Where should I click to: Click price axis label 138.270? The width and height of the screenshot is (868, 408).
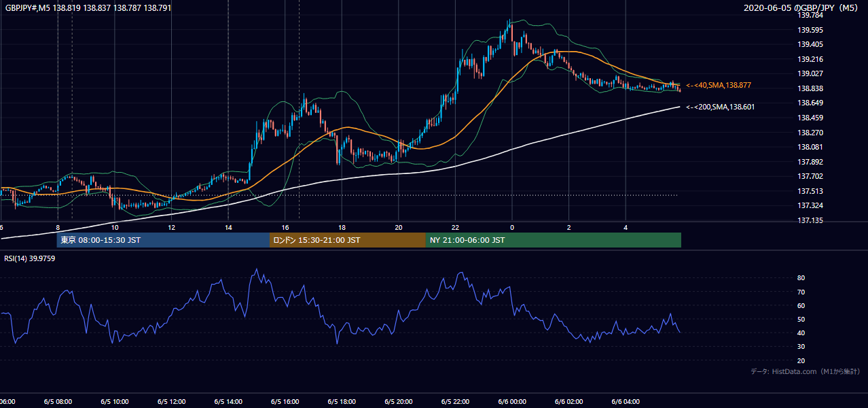coord(810,133)
